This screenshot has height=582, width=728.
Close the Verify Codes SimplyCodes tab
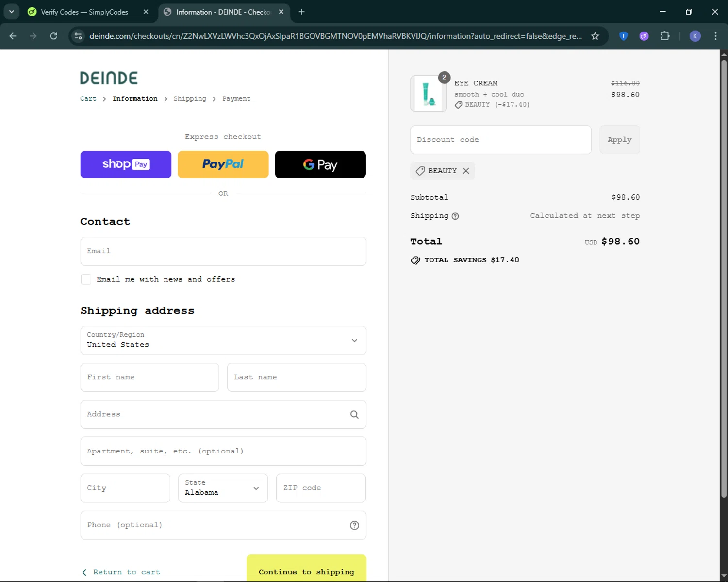pyautogui.click(x=146, y=12)
